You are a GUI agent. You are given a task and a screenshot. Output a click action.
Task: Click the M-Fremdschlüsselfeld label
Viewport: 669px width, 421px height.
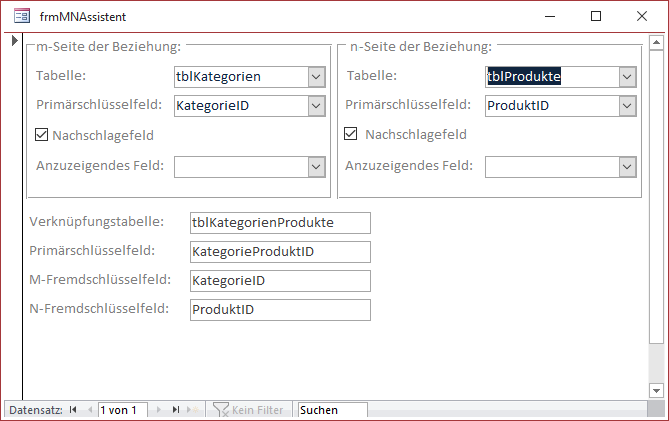pos(100,280)
